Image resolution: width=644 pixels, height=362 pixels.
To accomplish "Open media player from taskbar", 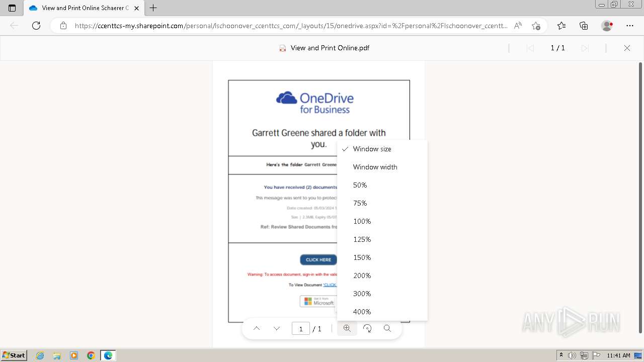I will (74, 355).
